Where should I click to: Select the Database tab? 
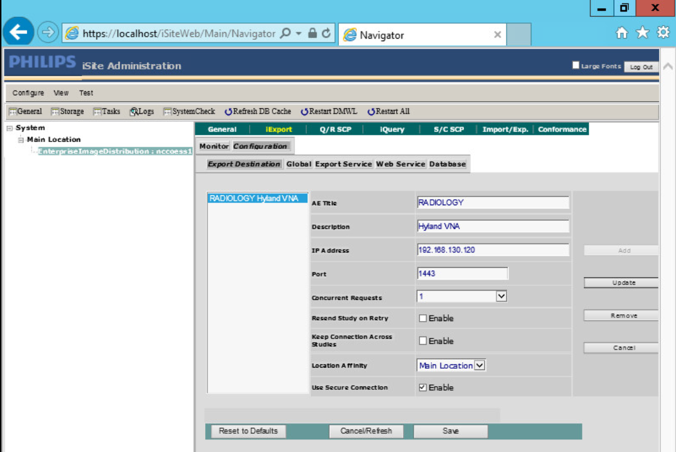[x=448, y=164]
